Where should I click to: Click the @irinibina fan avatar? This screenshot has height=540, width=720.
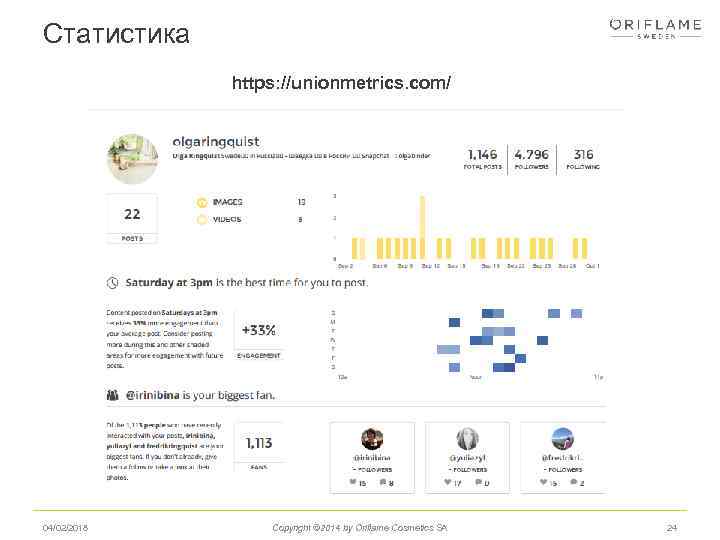pos(371,438)
